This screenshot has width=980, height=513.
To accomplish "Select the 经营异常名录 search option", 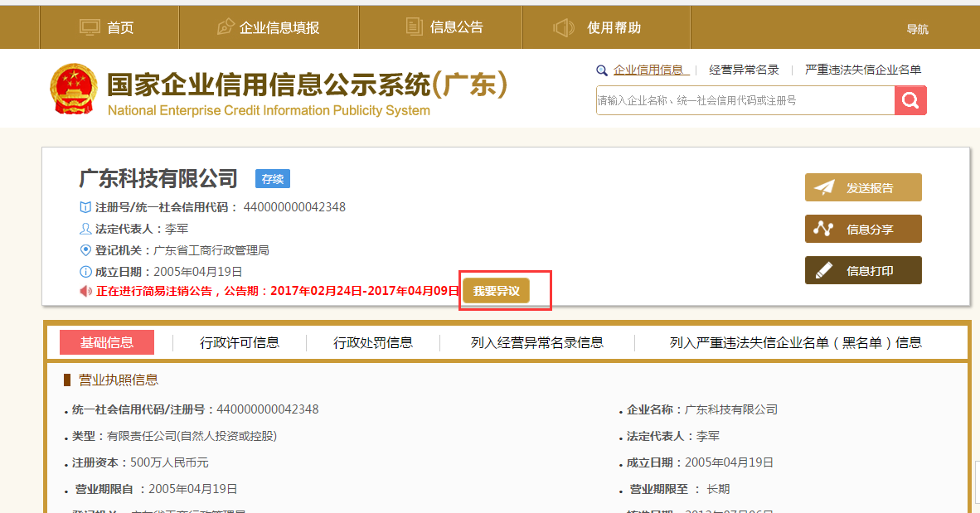I will [x=744, y=70].
